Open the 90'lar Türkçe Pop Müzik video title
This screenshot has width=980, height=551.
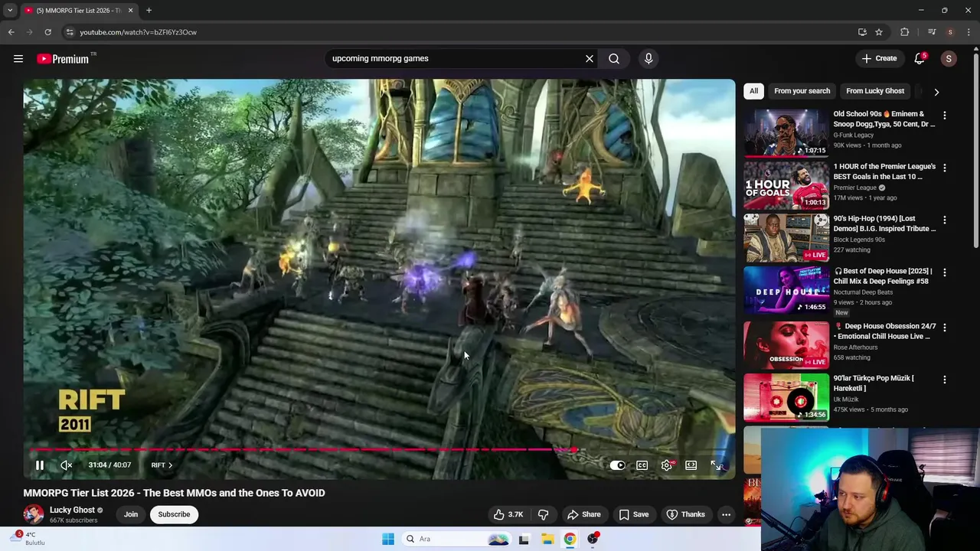[x=874, y=383]
